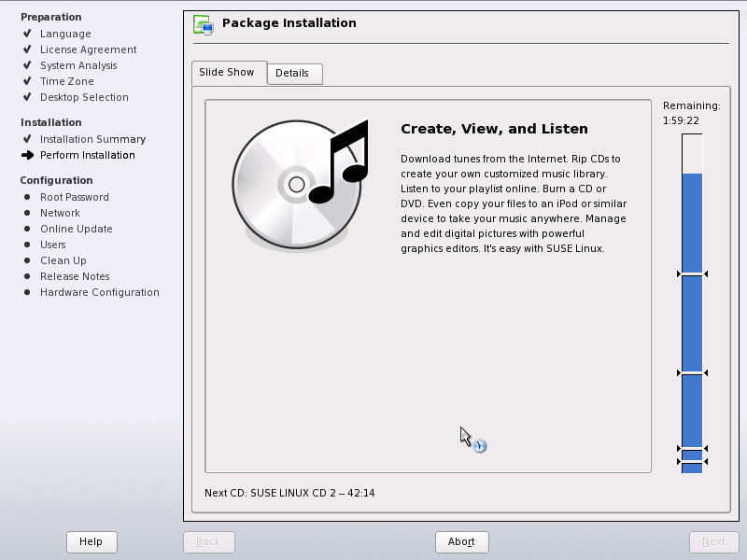Click the bullet beside Hardware Configuration
This screenshot has width=747, height=560.
[x=27, y=292]
